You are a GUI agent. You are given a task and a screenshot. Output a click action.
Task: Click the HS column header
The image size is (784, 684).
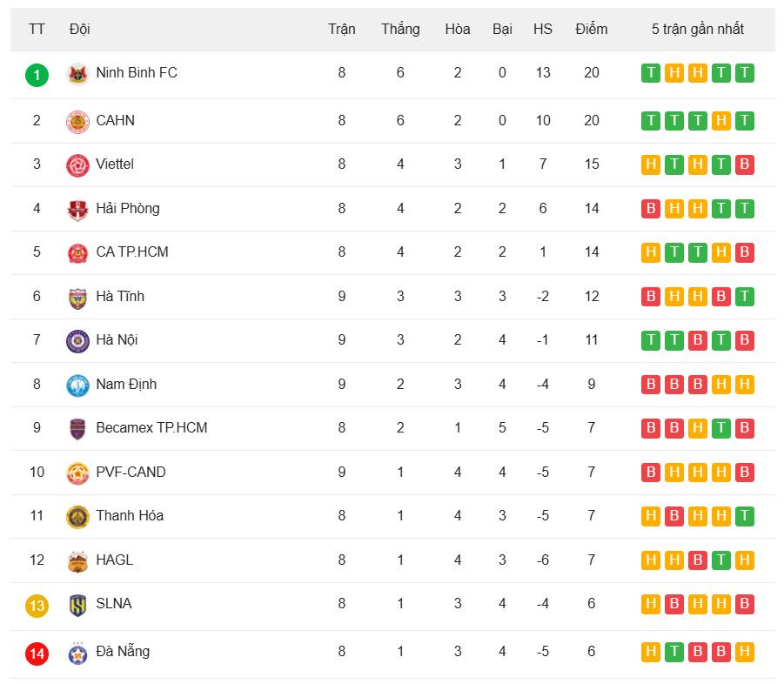click(x=543, y=29)
